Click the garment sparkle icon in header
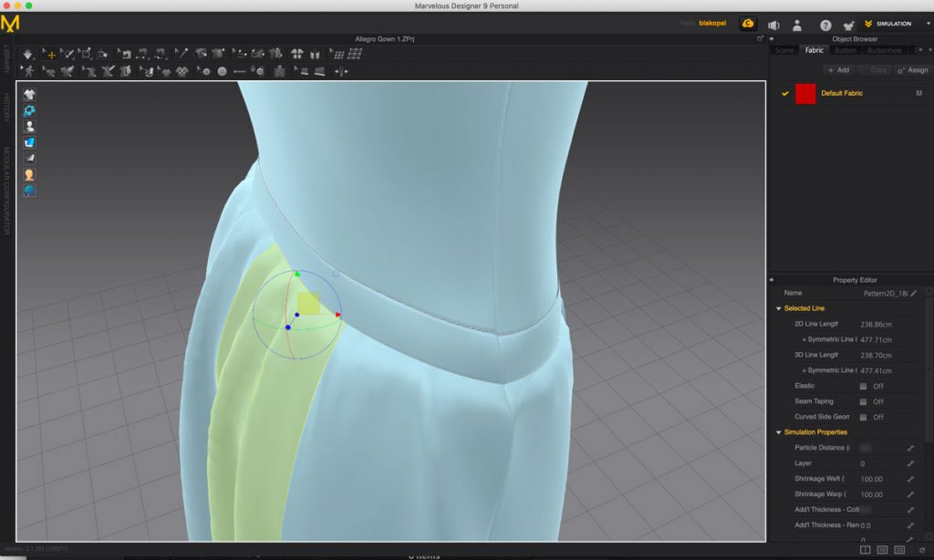 pyautogui.click(x=848, y=25)
